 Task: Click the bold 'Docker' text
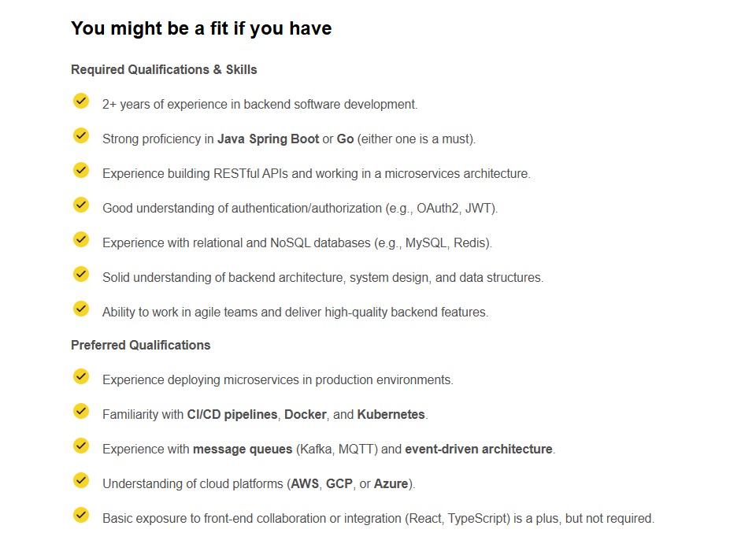pyautogui.click(x=306, y=414)
